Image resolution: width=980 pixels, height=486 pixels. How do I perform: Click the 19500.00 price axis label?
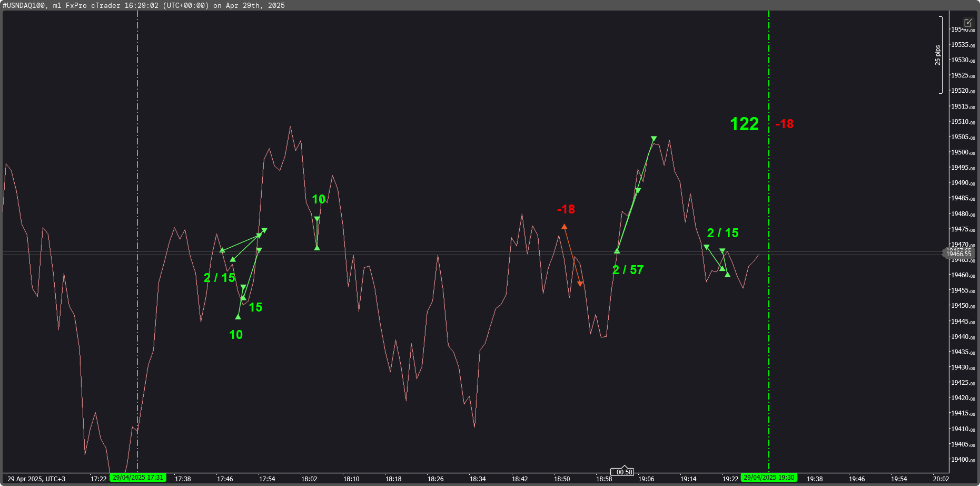click(x=963, y=152)
